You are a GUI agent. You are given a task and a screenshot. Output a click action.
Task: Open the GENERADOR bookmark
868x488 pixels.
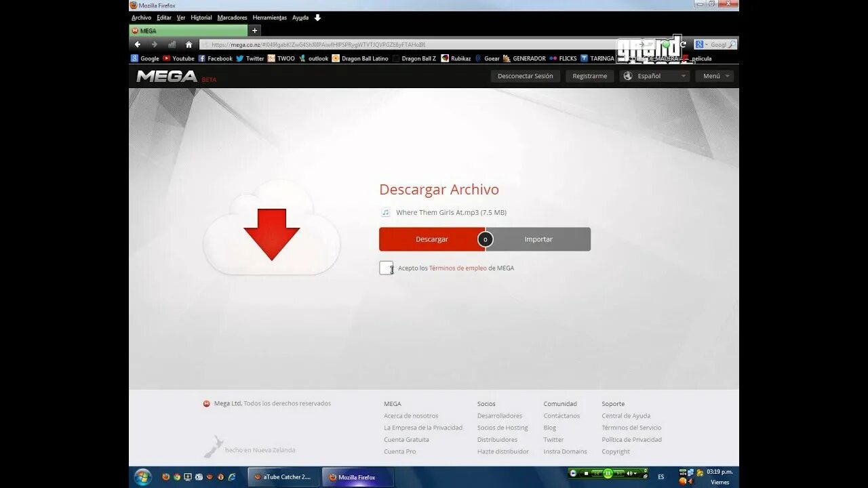pyautogui.click(x=524, y=58)
